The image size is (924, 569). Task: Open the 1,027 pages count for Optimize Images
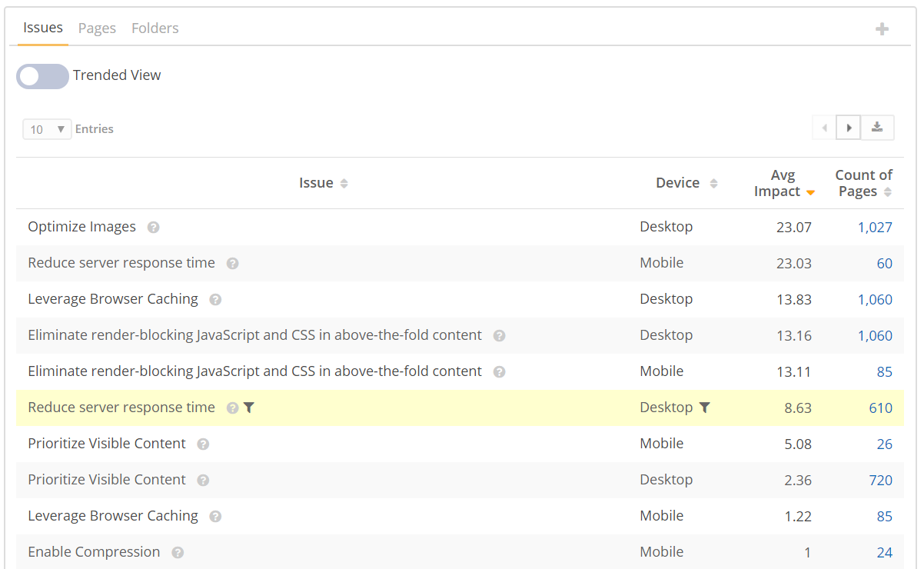tap(875, 228)
